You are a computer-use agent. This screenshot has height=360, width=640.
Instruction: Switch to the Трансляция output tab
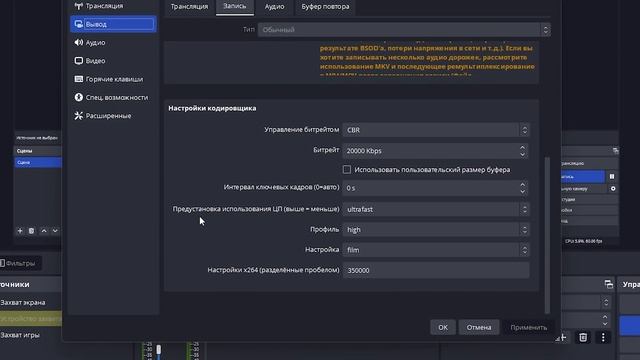pyautogui.click(x=189, y=7)
